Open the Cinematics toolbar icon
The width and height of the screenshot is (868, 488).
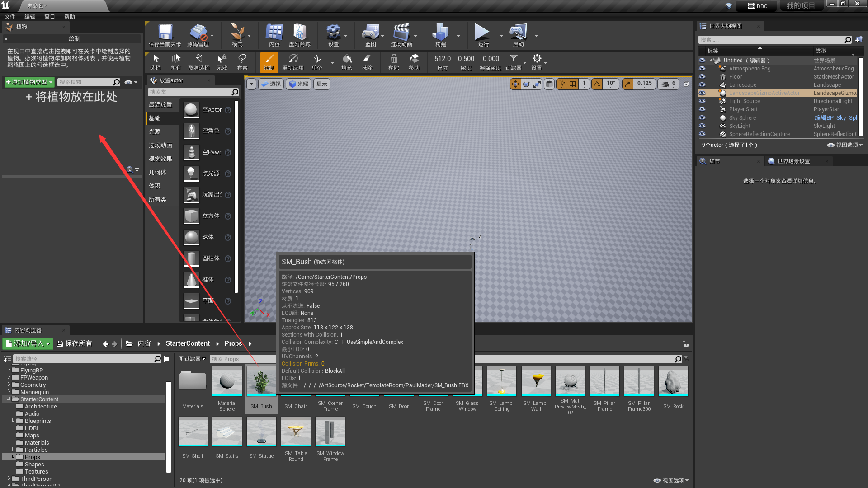(401, 33)
